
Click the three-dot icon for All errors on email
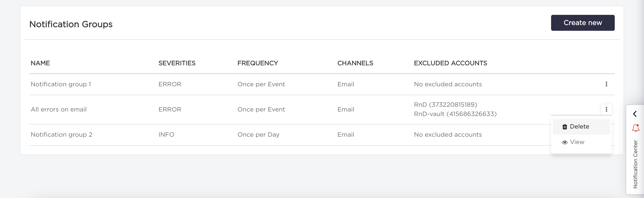click(x=606, y=109)
